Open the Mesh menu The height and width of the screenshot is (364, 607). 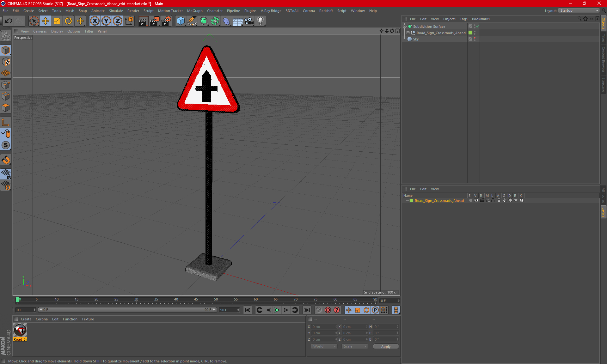pyautogui.click(x=70, y=11)
